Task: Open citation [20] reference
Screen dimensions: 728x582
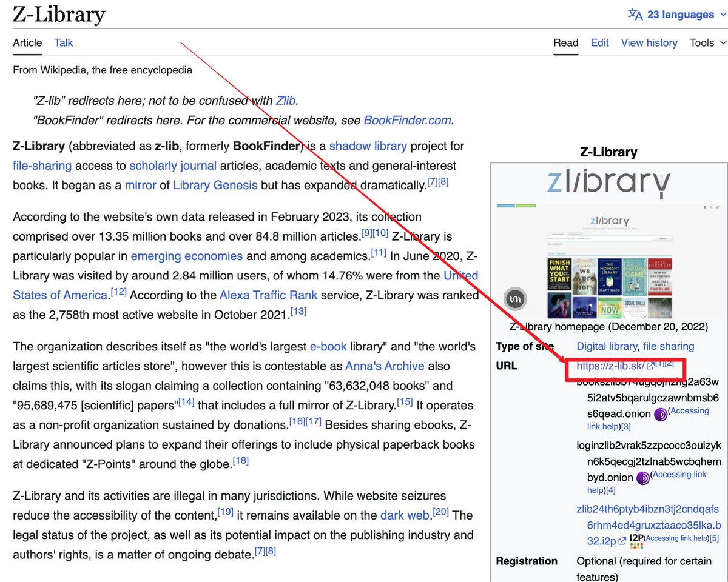Action: 440,512
